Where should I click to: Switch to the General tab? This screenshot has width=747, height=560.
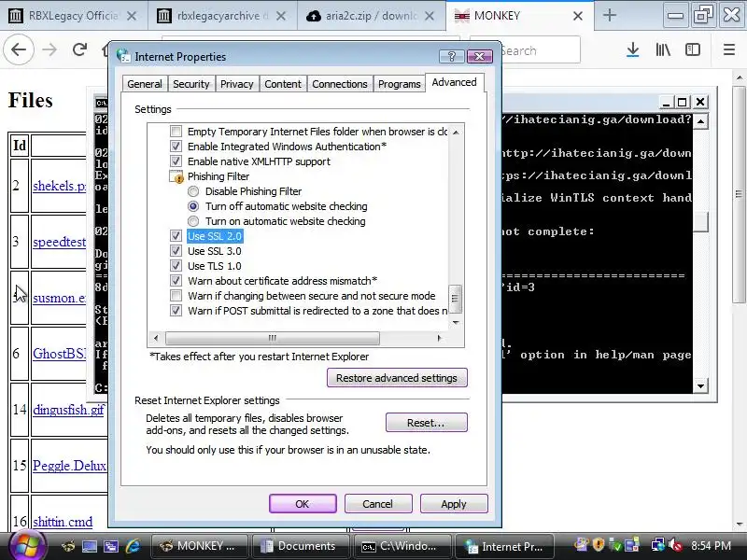coord(145,84)
